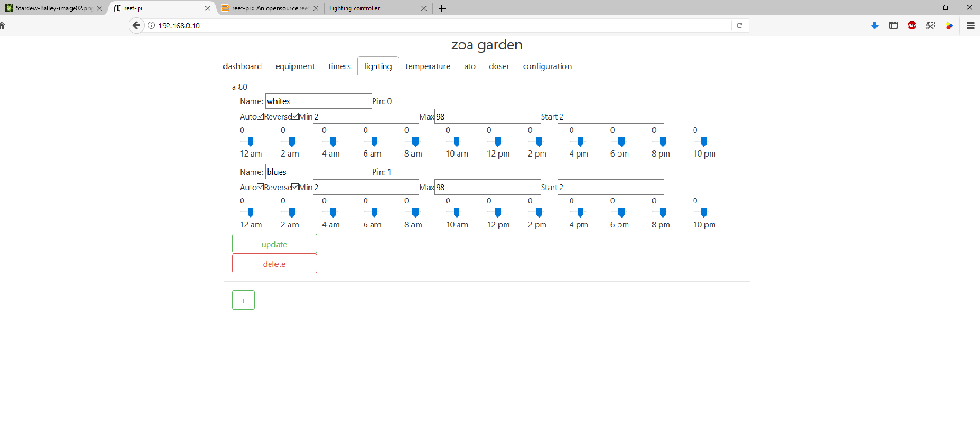Open a new browser tab with plus
The image size is (980, 441).
click(442, 8)
